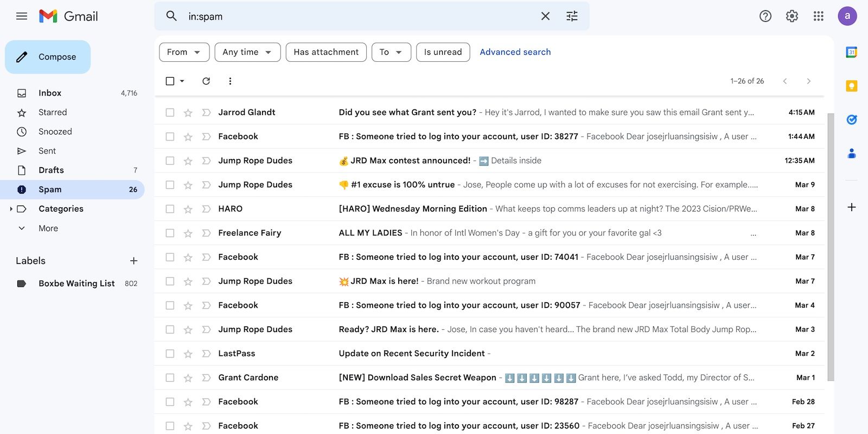Check the Grant Cardone email checkbox

170,378
